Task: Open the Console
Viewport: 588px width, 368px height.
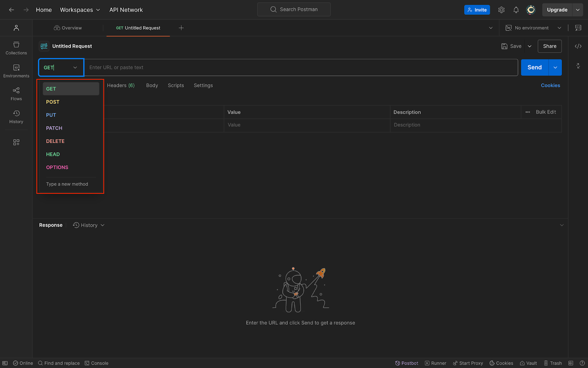Action: click(x=96, y=363)
